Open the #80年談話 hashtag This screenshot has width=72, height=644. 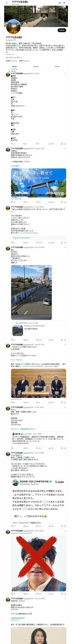(x=15, y=166)
